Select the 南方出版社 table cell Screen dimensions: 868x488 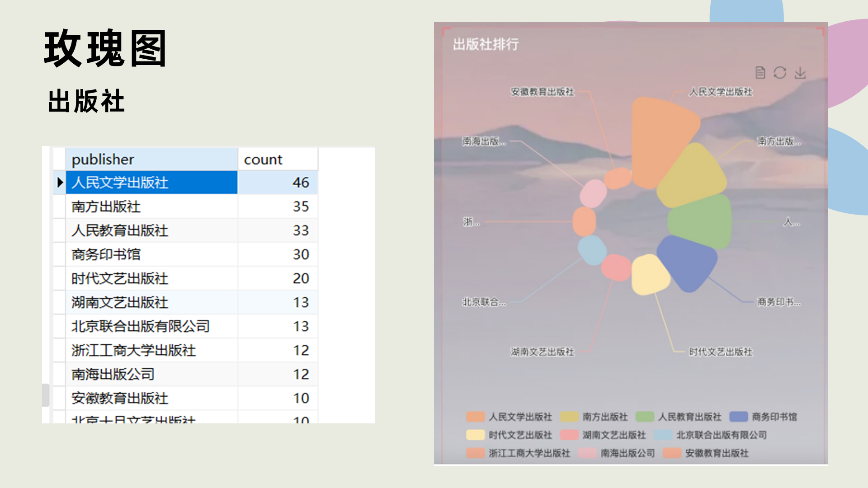pos(151,206)
